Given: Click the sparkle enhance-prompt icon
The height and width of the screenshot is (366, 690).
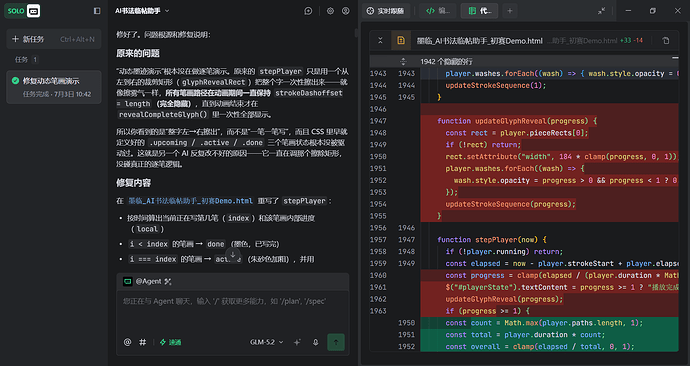Looking at the screenshot, I should [297, 342].
